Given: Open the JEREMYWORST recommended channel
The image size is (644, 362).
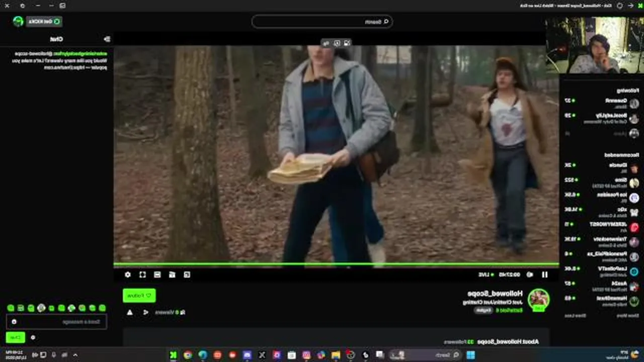Looking at the screenshot, I should [601, 227].
